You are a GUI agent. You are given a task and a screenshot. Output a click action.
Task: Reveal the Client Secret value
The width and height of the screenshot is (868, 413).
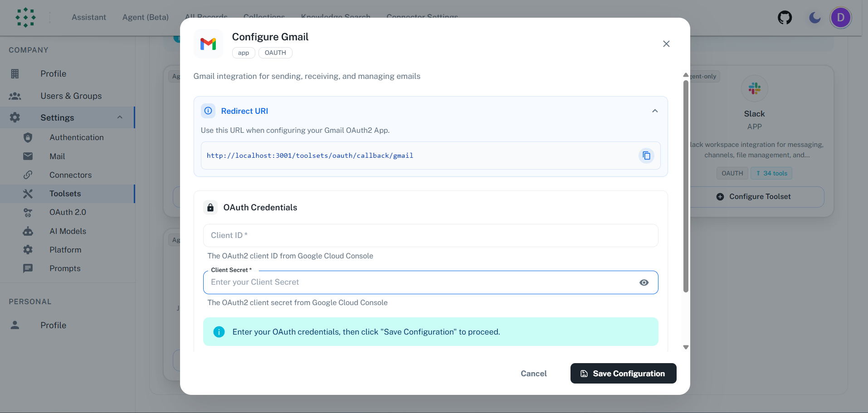pos(644,282)
